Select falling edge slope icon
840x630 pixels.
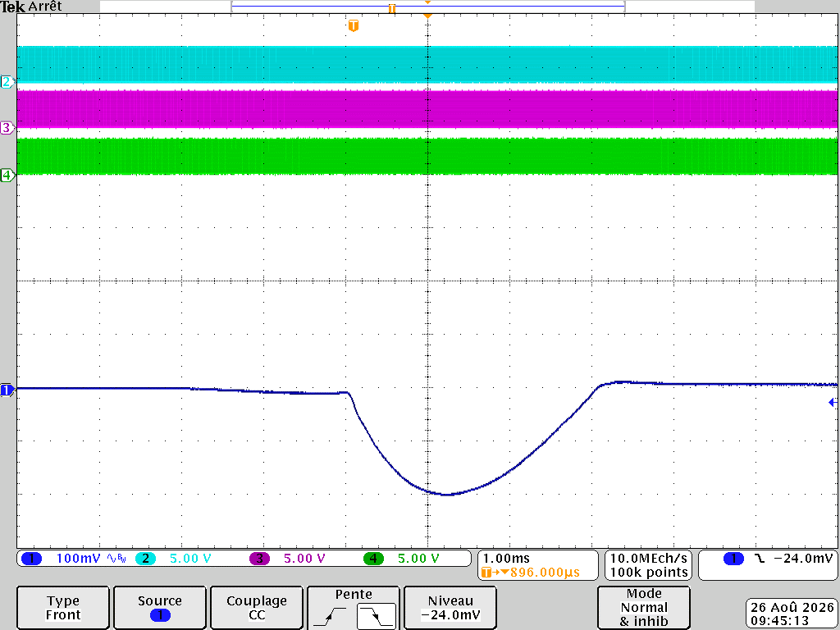[x=377, y=615]
